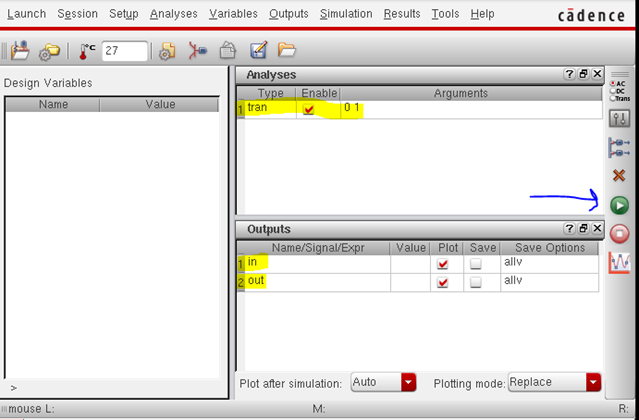Click the edit variables pencil icon
This screenshot has width=639, height=420.
[x=258, y=50]
